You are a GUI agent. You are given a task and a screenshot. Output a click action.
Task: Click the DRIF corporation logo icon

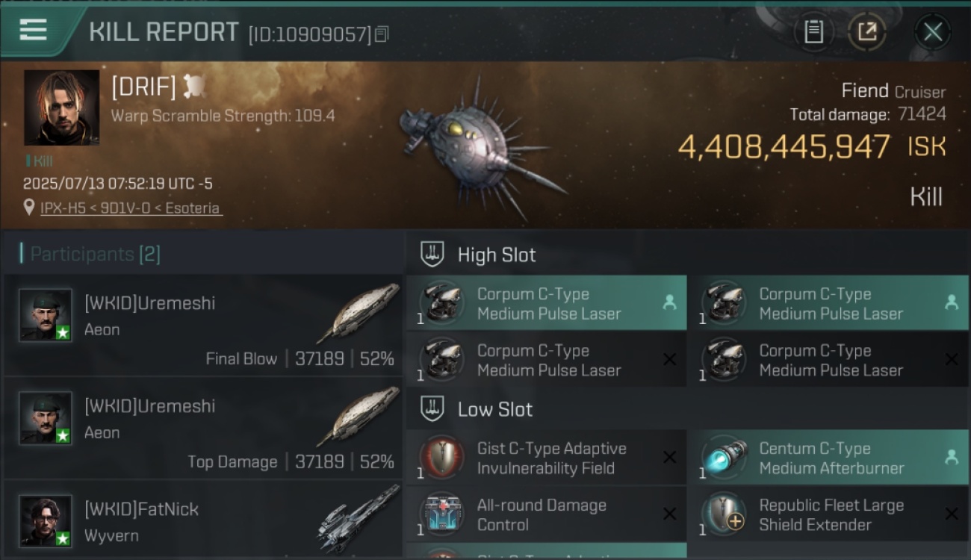pos(194,87)
